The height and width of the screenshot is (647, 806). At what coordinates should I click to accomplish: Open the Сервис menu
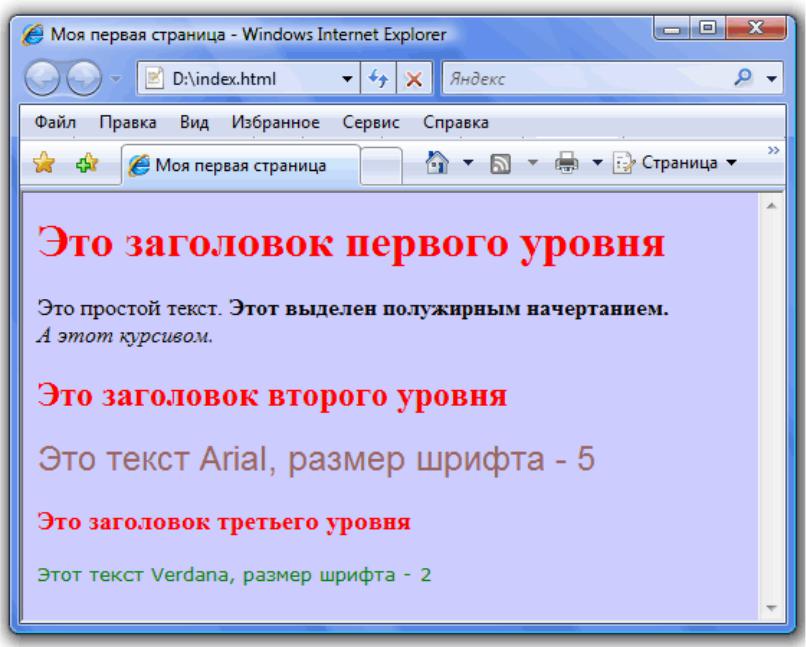[371, 122]
